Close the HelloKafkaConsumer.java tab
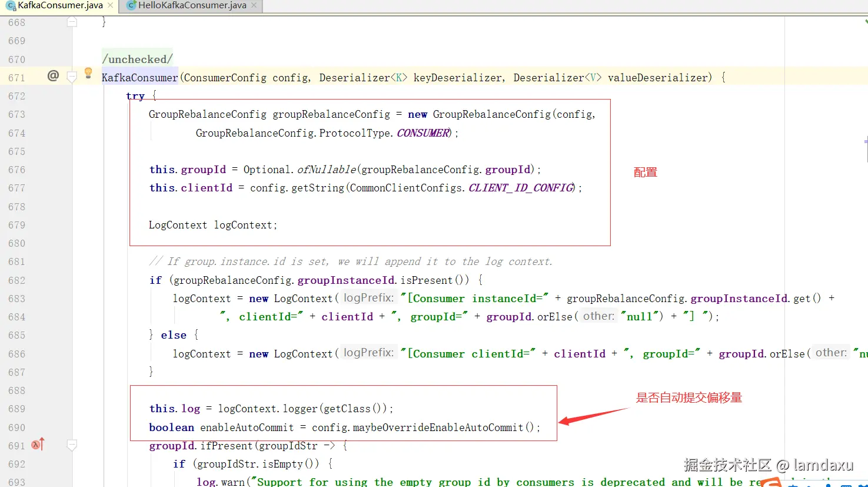 pyautogui.click(x=254, y=5)
